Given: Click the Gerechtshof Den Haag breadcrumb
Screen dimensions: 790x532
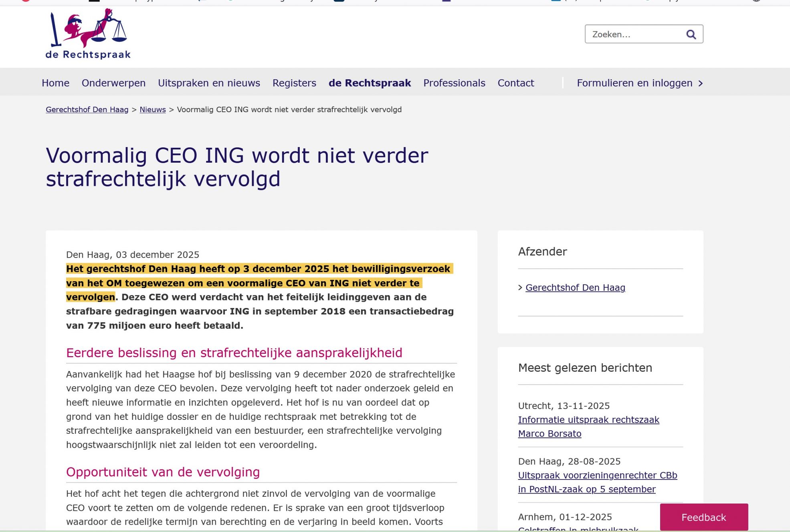Looking at the screenshot, I should (87, 109).
